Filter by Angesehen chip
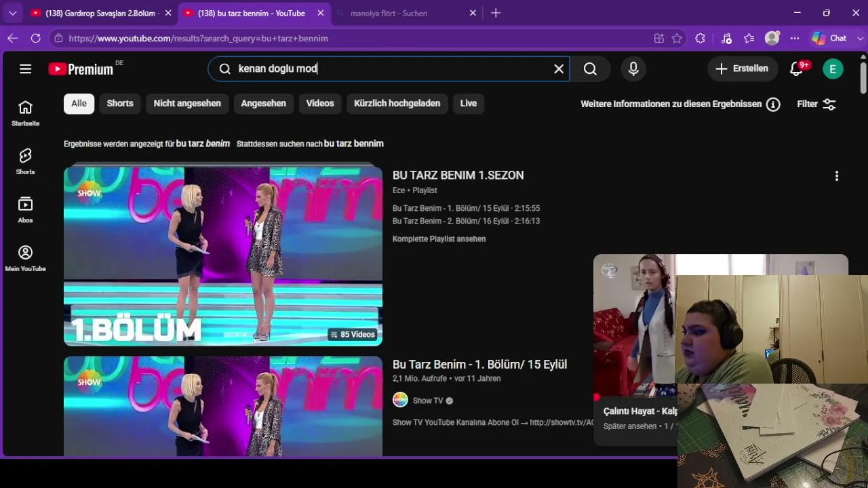 (x=263, y=104)
